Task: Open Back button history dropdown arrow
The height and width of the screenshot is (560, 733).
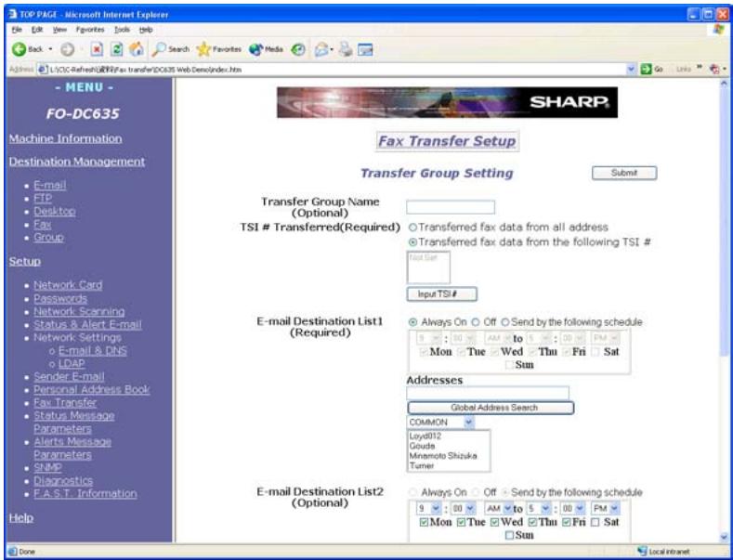Action: [50, 49]
